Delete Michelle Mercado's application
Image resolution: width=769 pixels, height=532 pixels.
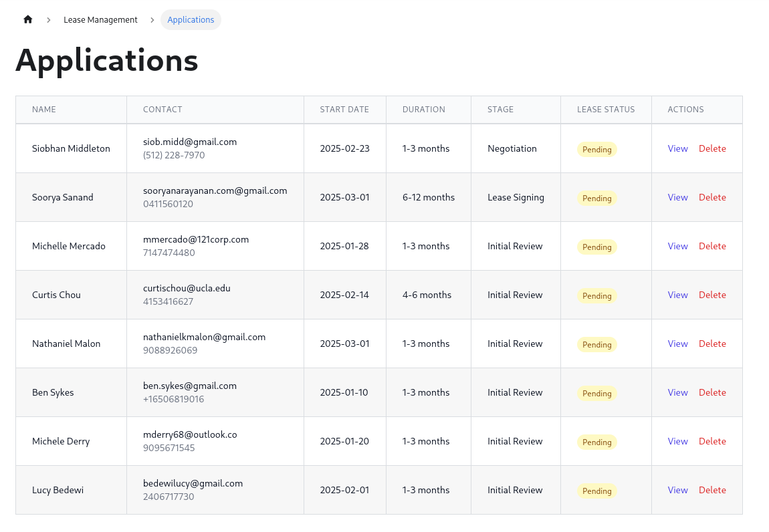tap(712, 246)
